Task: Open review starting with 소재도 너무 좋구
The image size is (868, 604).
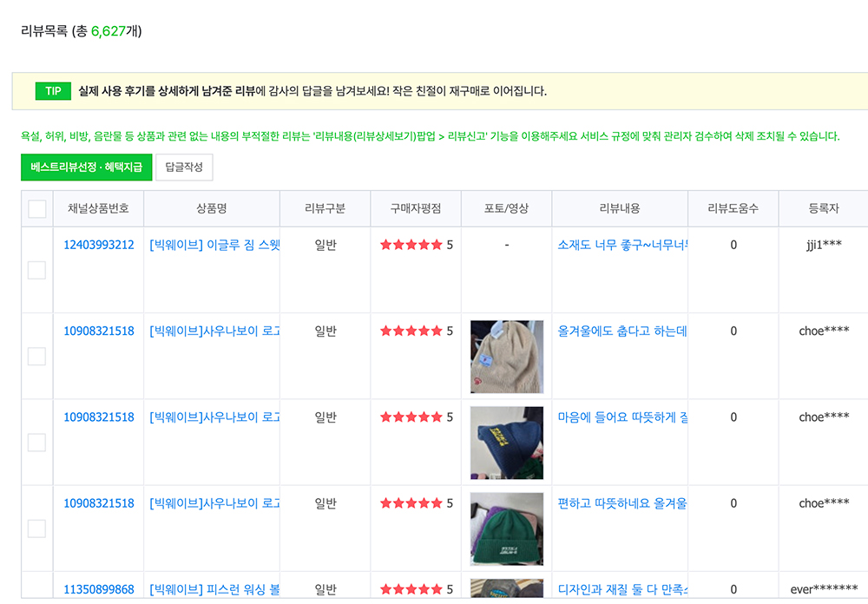Action: (622, 245)
